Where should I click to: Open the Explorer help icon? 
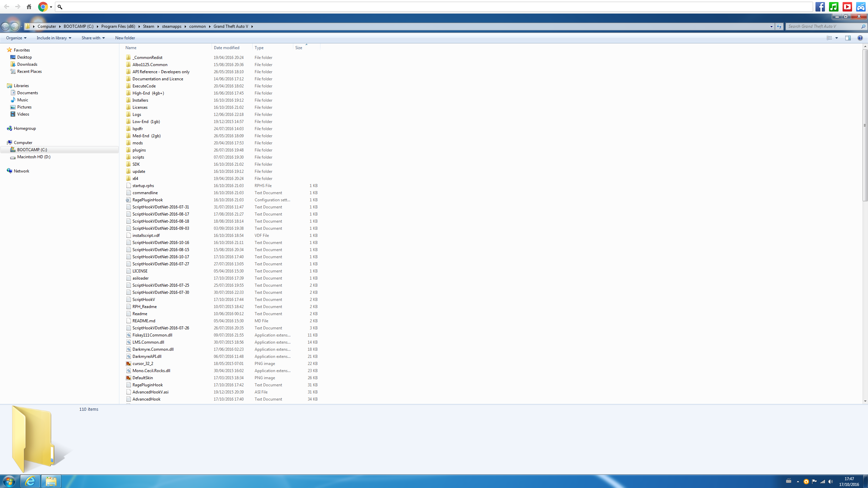(x=860, y=38)
